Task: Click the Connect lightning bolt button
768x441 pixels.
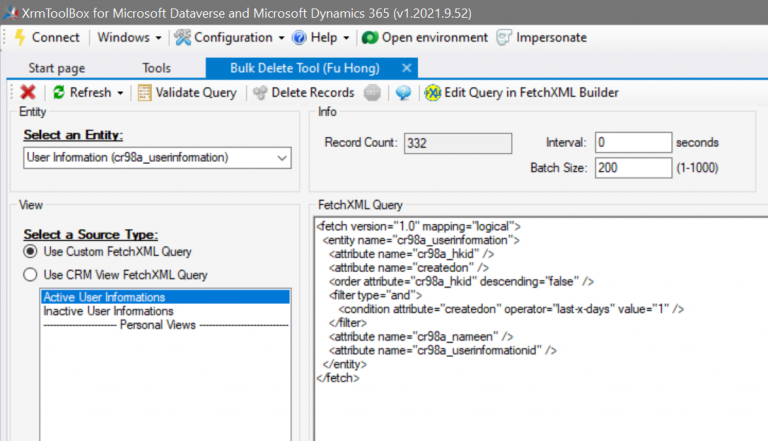Action: point(47,38)
